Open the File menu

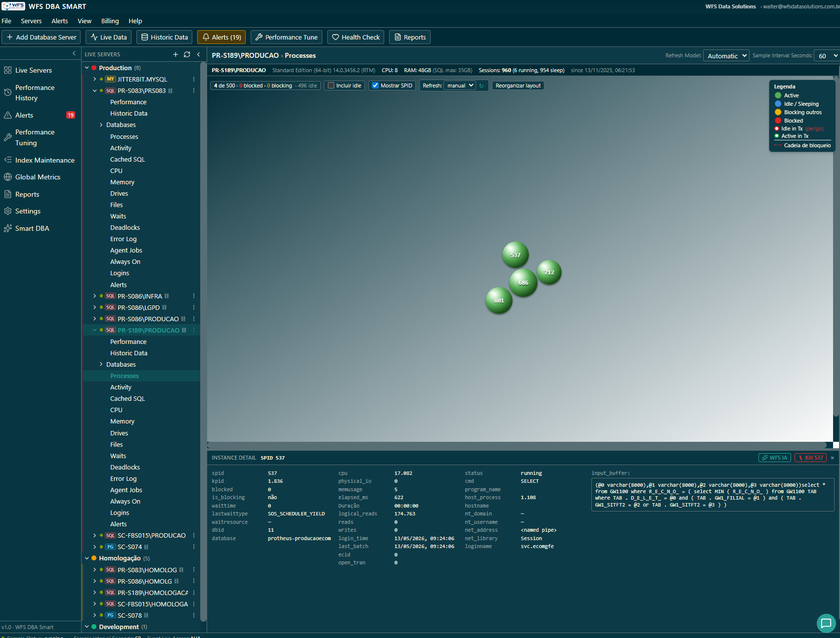click(6, 21)
